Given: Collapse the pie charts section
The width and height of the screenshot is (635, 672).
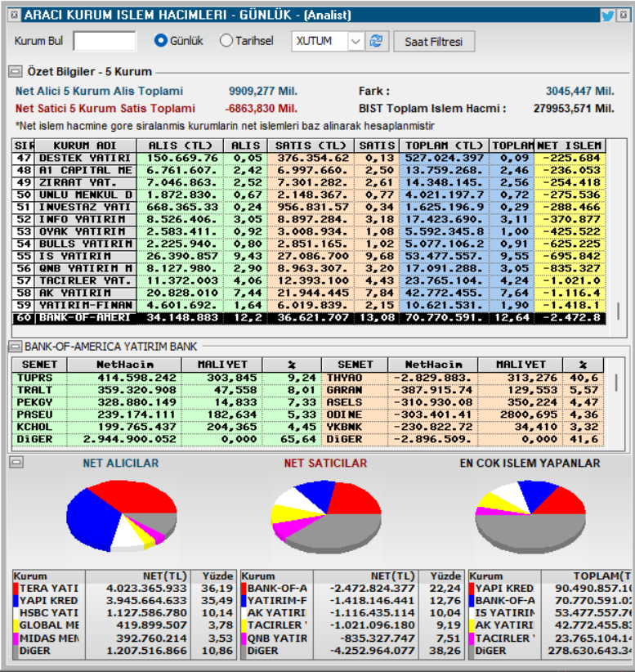Looking at the screenshot, I should click(x=16, y=462).
